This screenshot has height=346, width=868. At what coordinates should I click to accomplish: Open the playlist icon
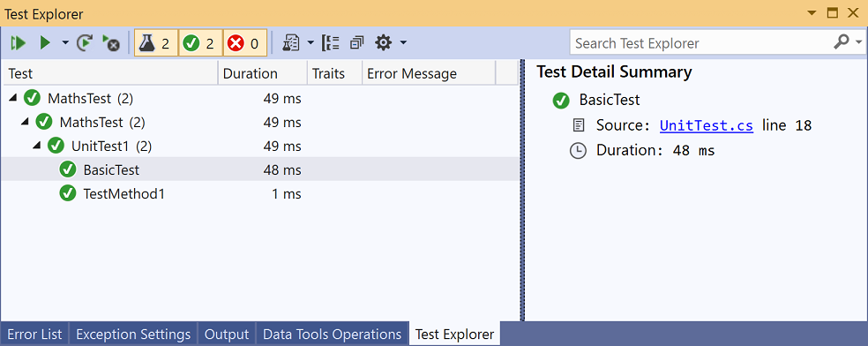click(x=291, y=43)
